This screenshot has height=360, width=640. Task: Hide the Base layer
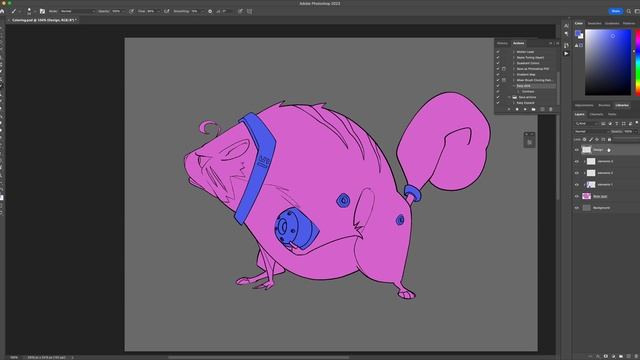click(577, 196)
